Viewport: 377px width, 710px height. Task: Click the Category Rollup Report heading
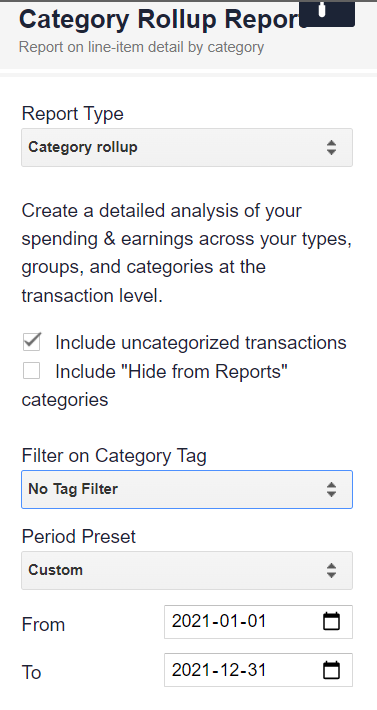point(163,20)
